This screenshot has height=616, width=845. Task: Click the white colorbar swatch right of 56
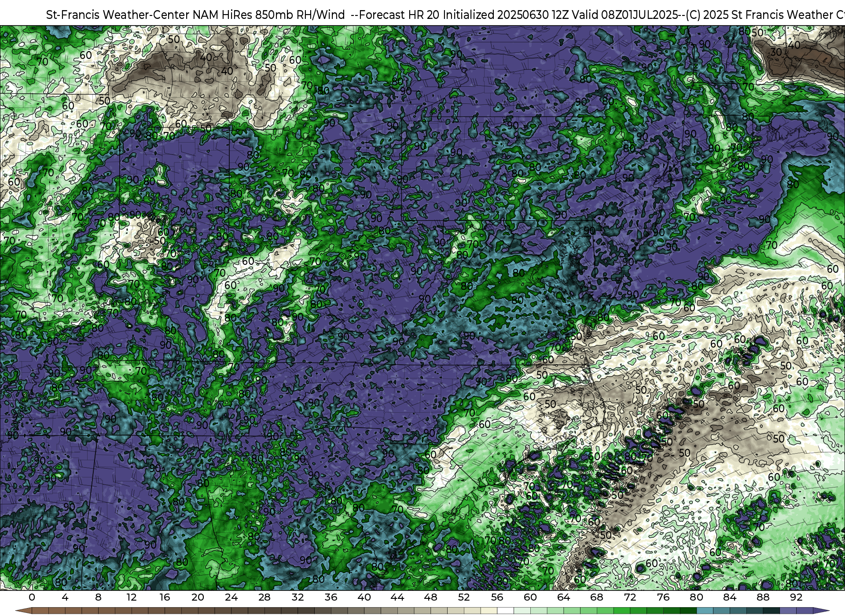[x=505, y=611]
